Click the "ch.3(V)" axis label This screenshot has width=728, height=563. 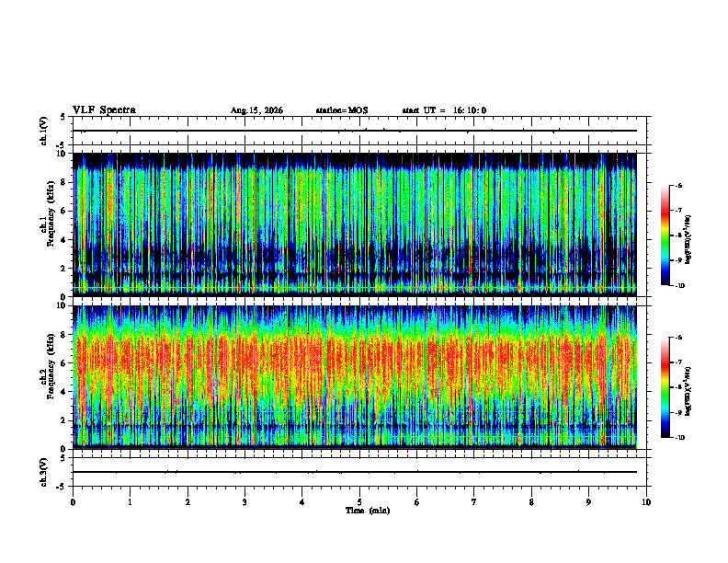point(44,473)
